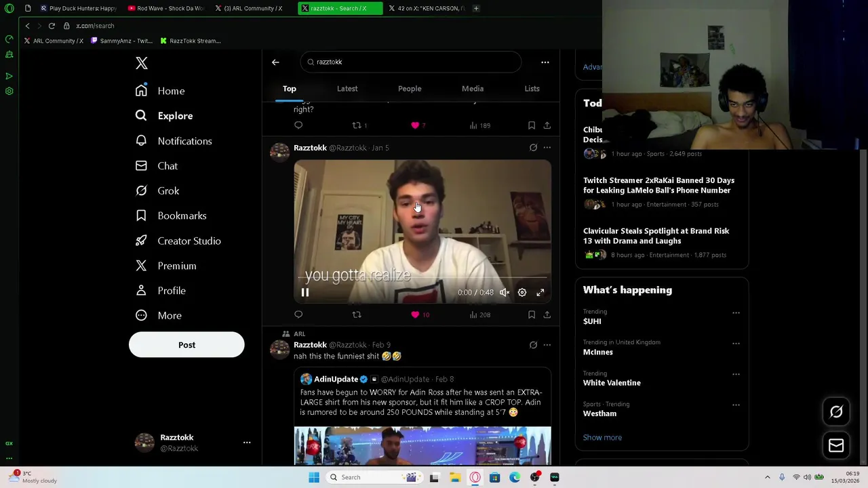View analytics showing 208 views
This screenshot has height=488, width=868.
point(480,314)
